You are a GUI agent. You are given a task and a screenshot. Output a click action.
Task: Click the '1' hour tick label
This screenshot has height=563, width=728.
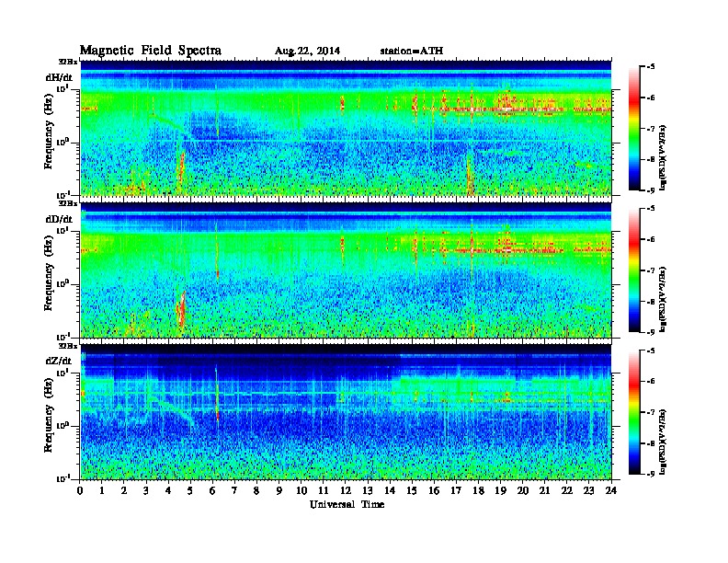(102, 490)
